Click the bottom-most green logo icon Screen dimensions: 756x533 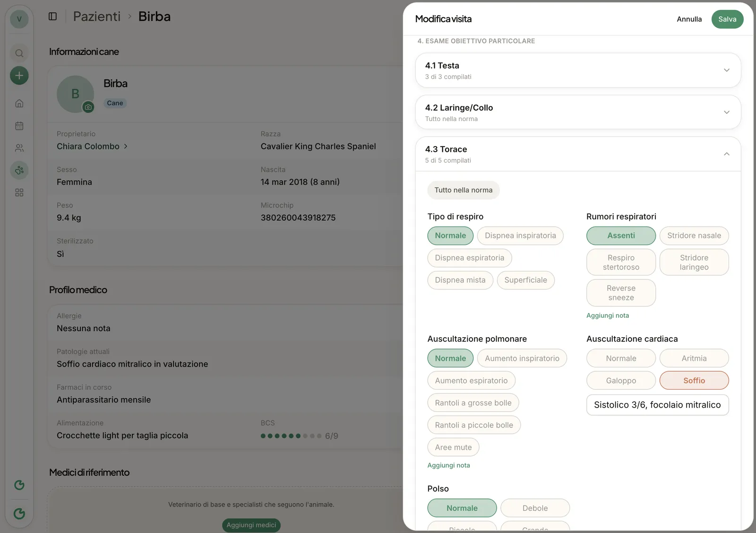pos(19,514)
